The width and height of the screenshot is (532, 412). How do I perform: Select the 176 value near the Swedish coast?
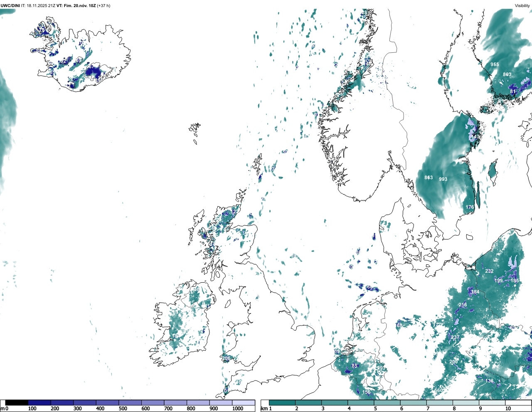tap(470, 207)
